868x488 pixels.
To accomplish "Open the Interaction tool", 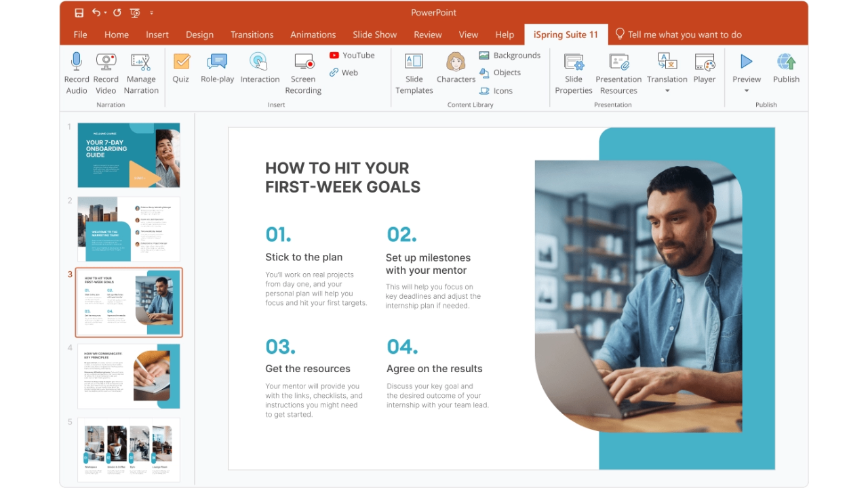I will point(260,71).
